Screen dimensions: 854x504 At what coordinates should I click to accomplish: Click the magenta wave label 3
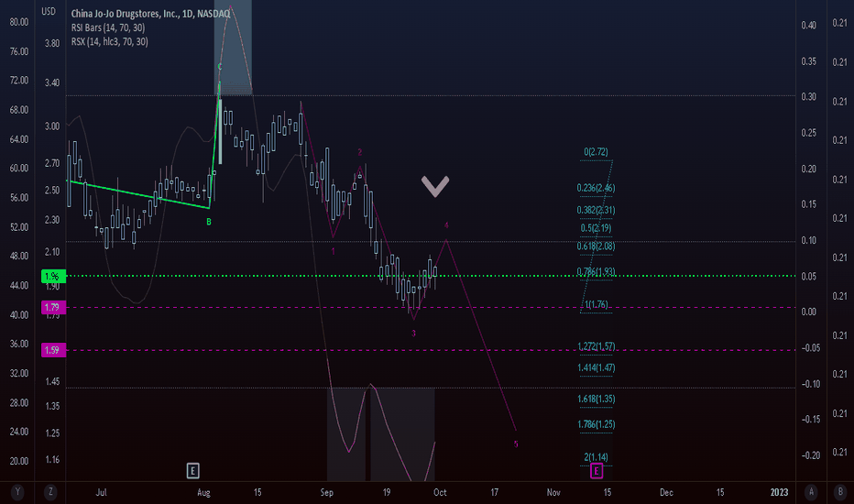[413, 333]
